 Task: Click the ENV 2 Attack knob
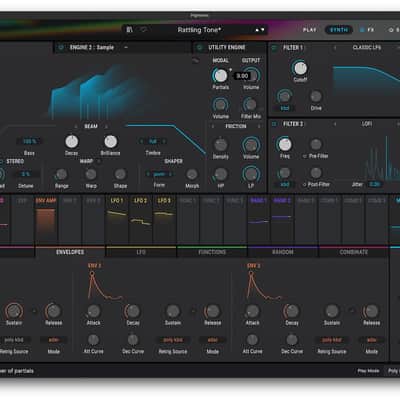tap(93, 311)
